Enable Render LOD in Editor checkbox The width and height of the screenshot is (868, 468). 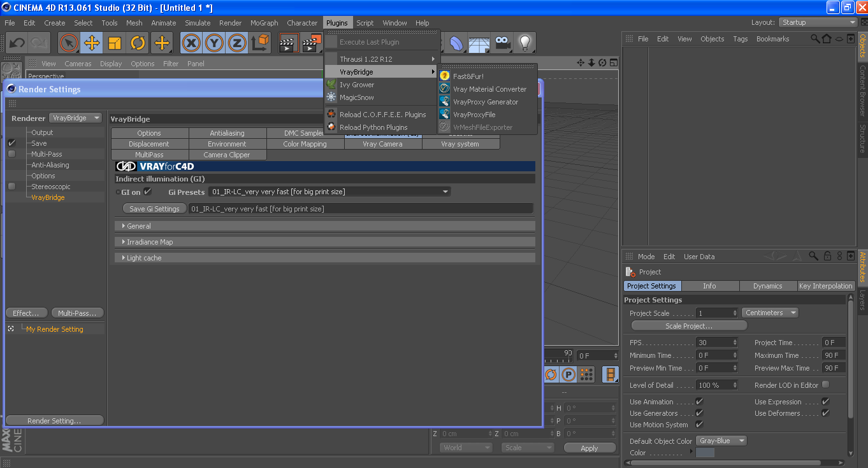click(x=825, y=385)
